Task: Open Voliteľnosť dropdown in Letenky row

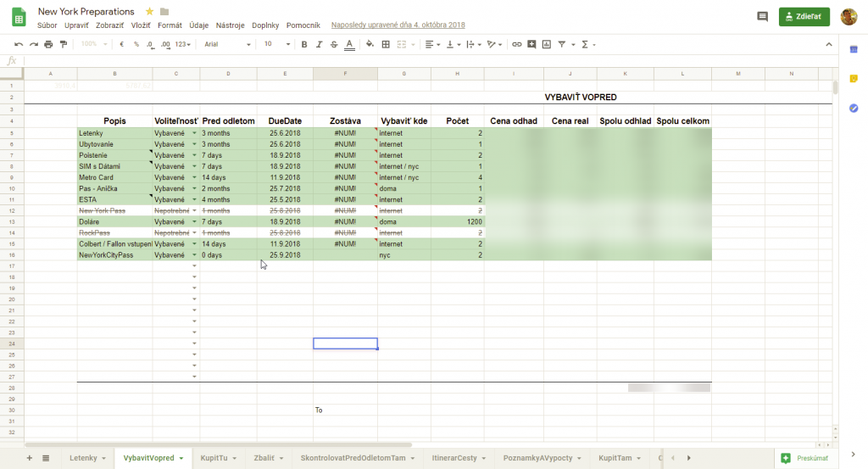Action: [194, 133]
